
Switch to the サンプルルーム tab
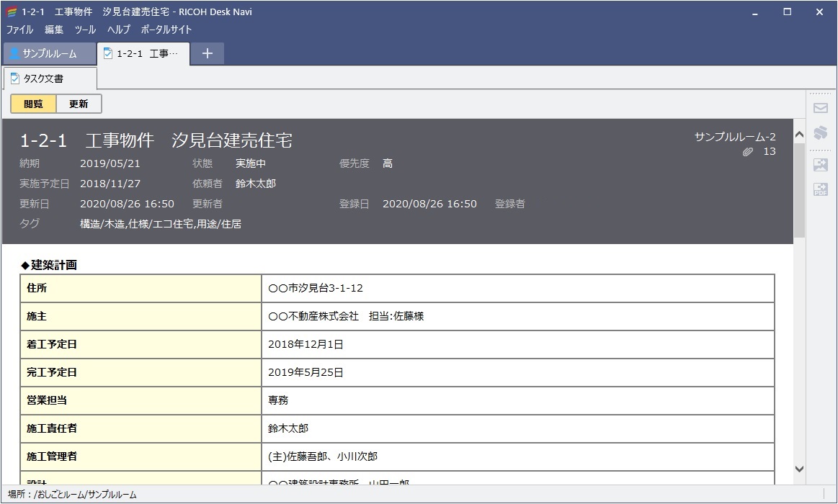click(x=49, y=53)
